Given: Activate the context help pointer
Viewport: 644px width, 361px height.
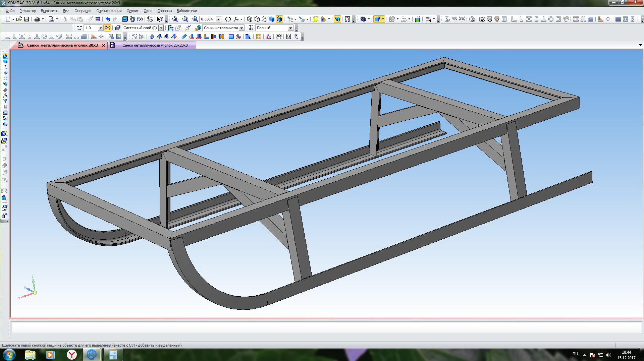Looking at the screenshot, I should pyautogui.click(x=160, y=19).
